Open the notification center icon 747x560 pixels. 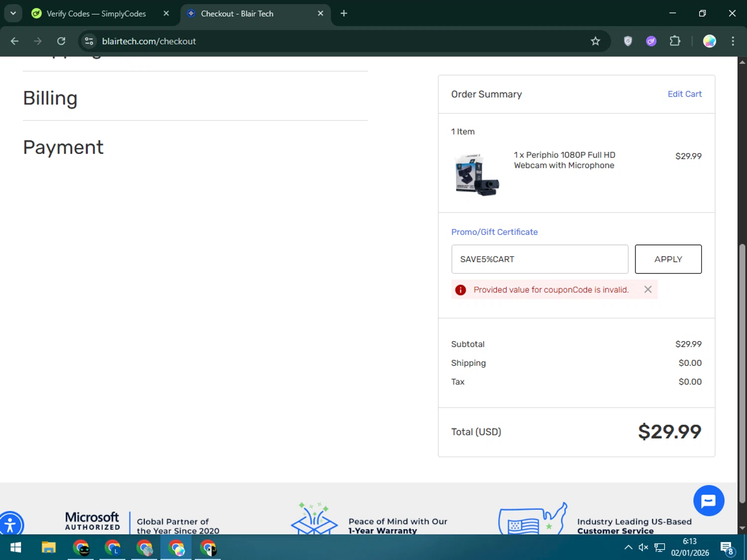pos(727,548)
